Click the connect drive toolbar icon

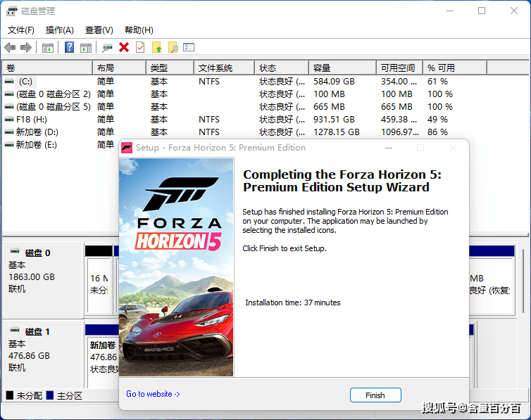[107, 47]
